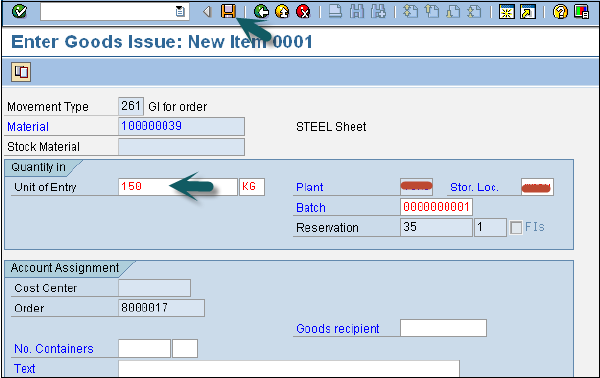Viewport: 600px width, 378px height.
Task: Collapse command field with triangle arrow
Action: tap(207, 12)
